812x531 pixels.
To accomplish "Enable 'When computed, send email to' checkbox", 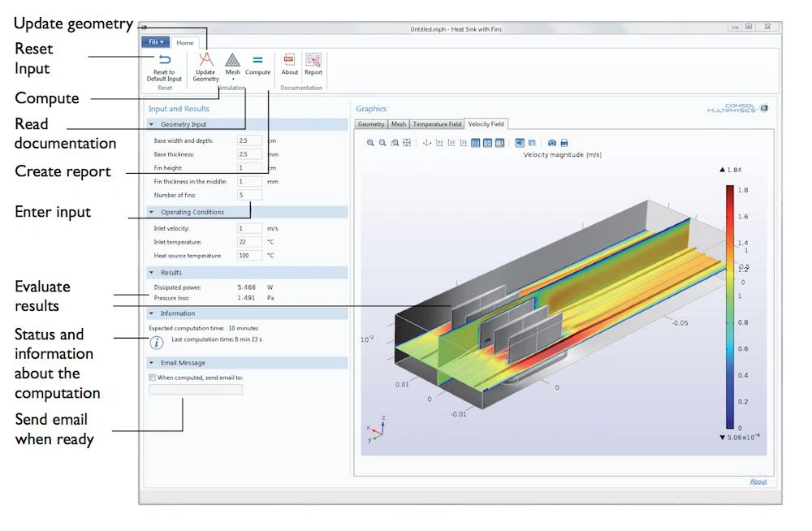I will tap(153, 378).
